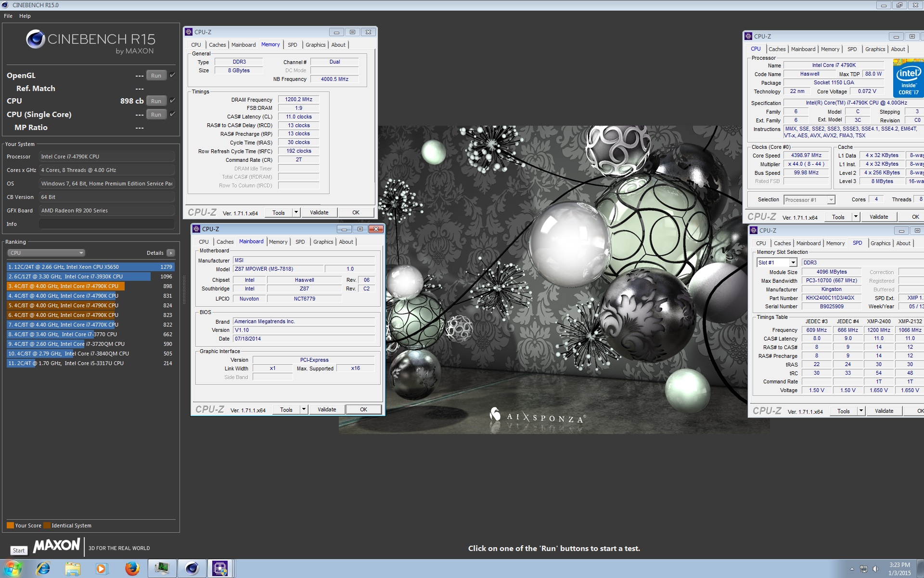
Task: Click the Cinebench title bar app icon
Action: [5, 5]
